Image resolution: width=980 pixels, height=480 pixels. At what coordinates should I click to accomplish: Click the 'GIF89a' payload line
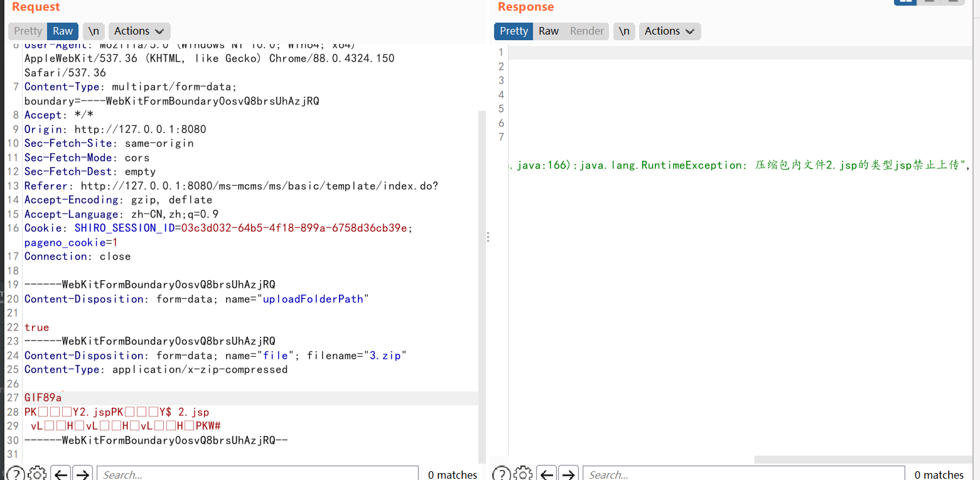click(x=43, y=398)
